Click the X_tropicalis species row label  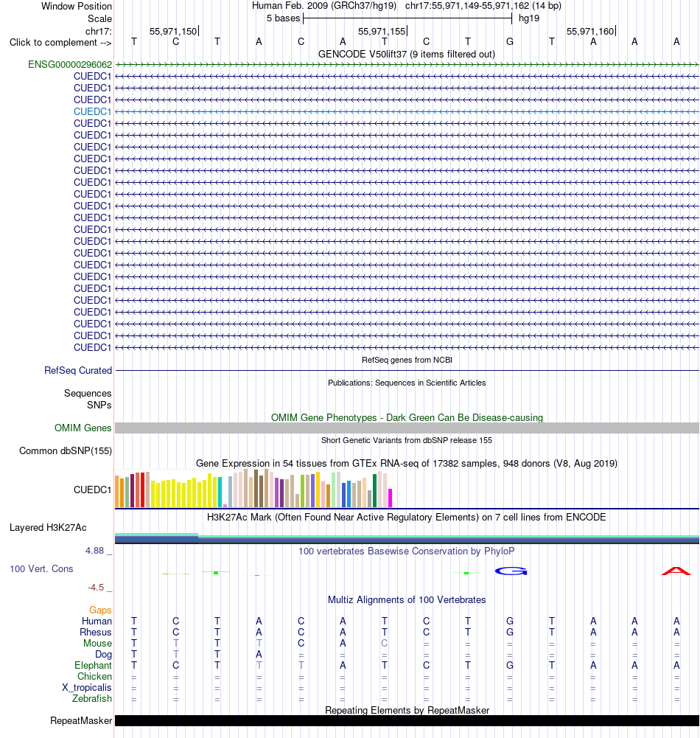point(86,688)
